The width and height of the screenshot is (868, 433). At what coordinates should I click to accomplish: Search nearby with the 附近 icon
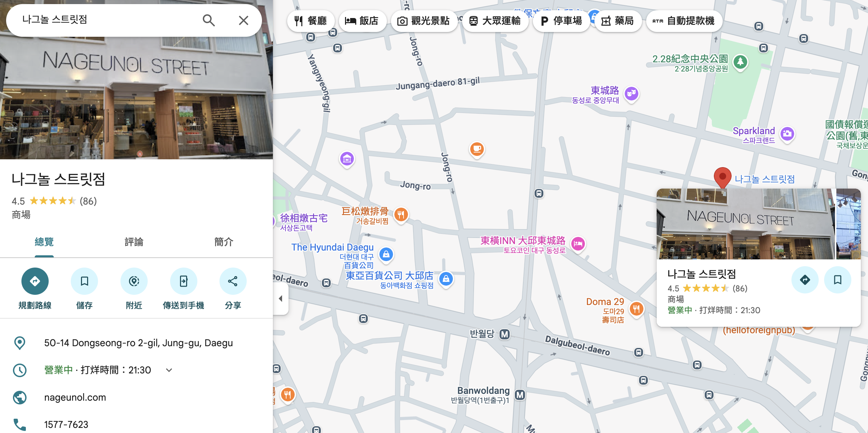tap(134, 281)
